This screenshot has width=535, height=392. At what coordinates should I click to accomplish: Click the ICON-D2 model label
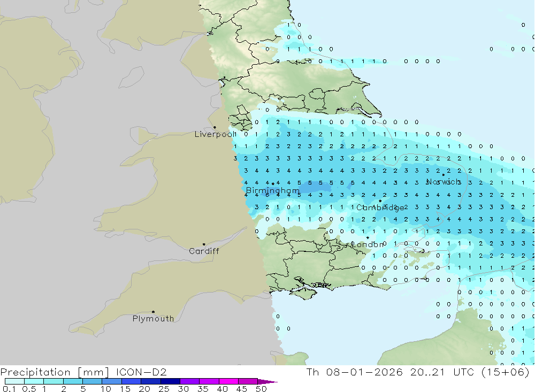[141, 372]
